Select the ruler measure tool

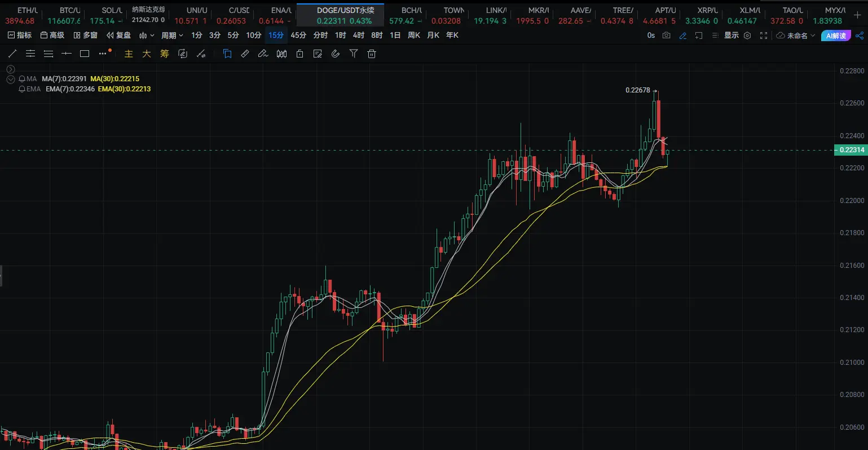[245, 54]
